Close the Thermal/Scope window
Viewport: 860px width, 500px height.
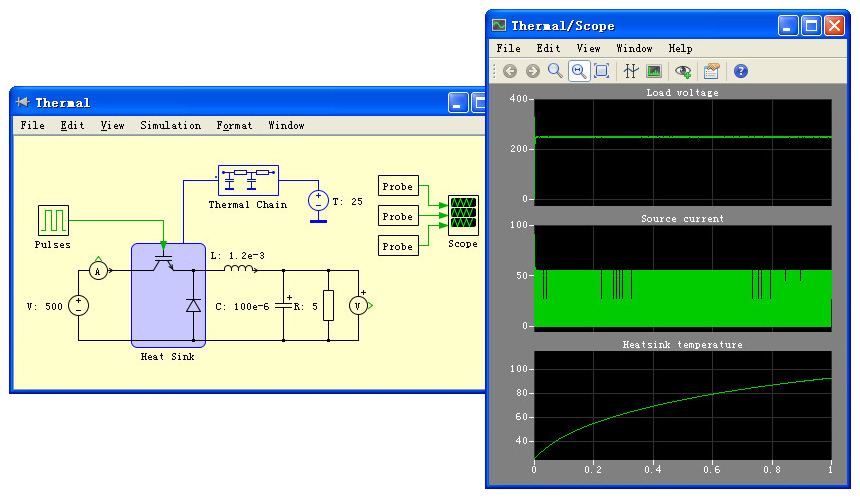click(834, 26)
